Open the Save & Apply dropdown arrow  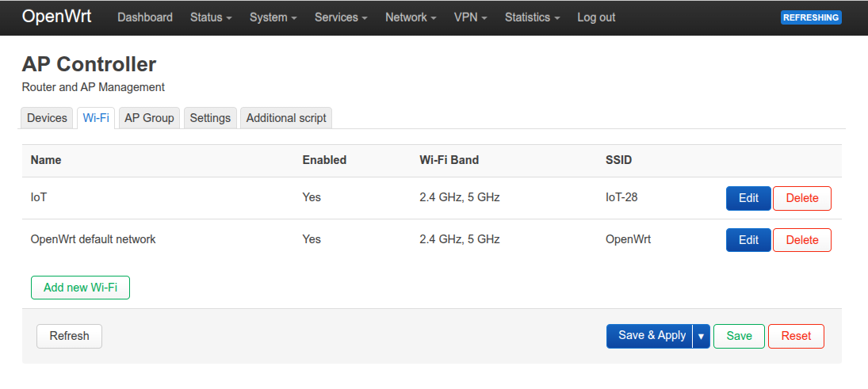(x=701, y=336)
